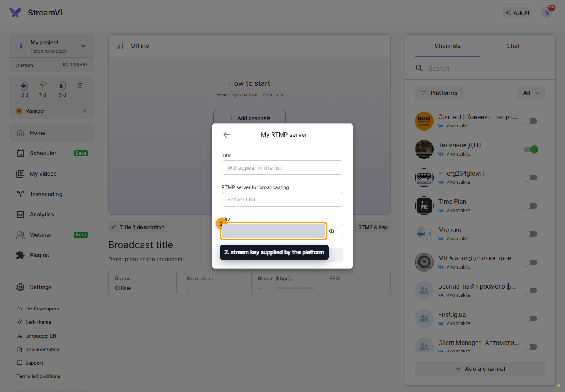Open the Settings gear icon
Screen dimensions: 565x392
[x=20, y=287]
